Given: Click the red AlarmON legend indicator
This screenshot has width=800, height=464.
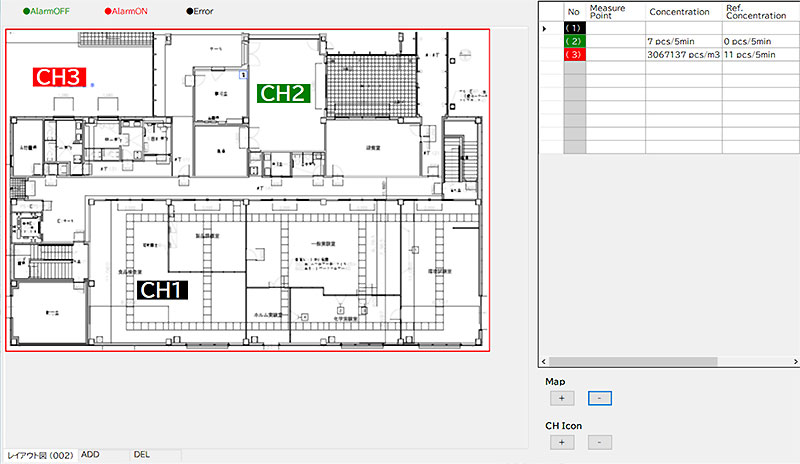Looking at the screenshot, I should (x=105, y=11).
